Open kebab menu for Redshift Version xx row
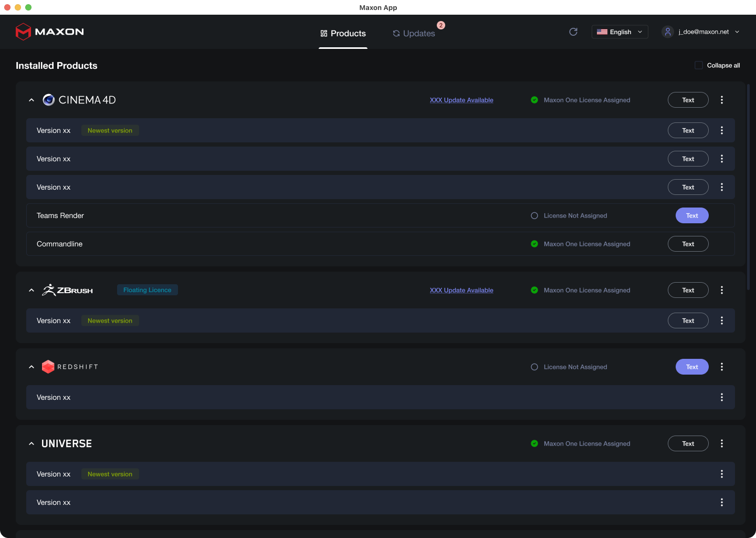Image resolution: width=756 pixels, height=538 pixels. coord(722,397)
